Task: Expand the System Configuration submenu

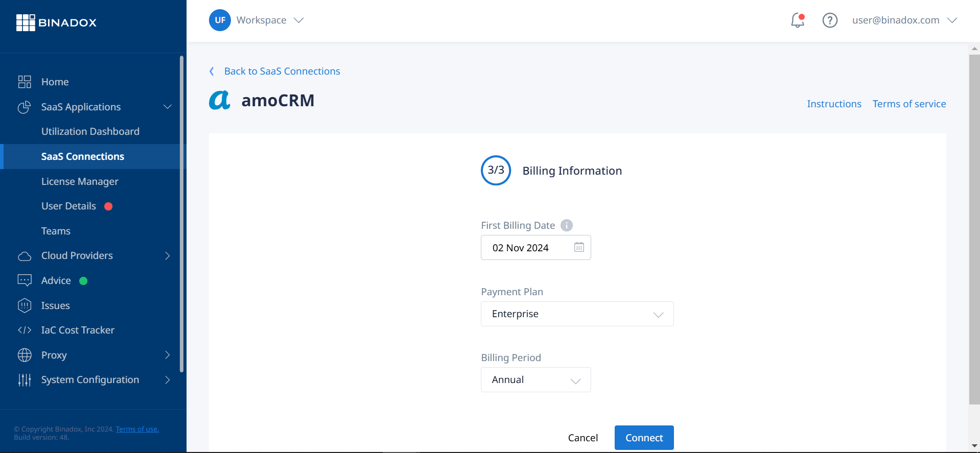Action: [168, 379]
